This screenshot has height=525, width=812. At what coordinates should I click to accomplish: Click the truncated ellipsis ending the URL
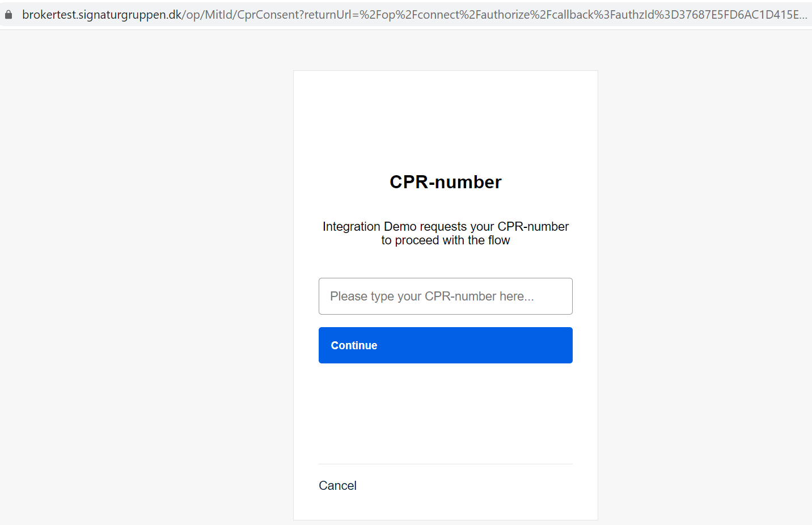pyautogui.click(x=803, y=16)
